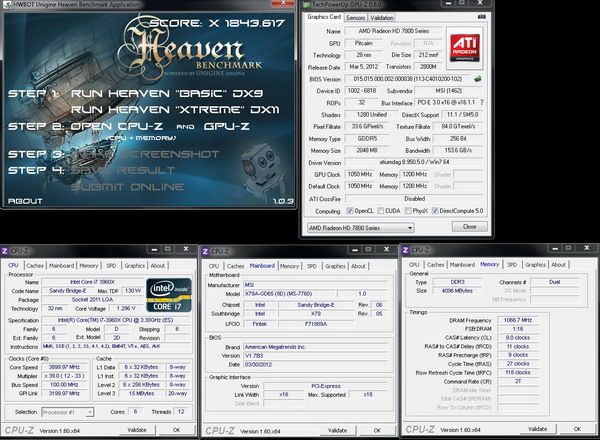
Task: Click OK in CPU-Z Mainboard window
Action: click(x=377, y=430)
